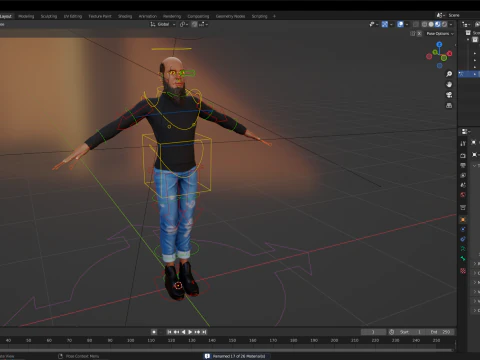Open the Armature data properties tab
This screenshot has height=360, width=480.
pyautogui.click(x=463, y=249)
